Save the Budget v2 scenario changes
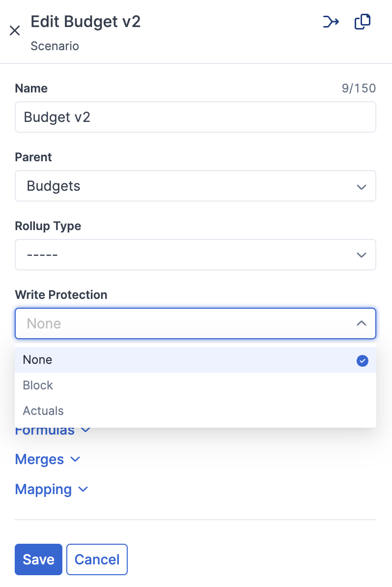392x587 pixels. pos(38,559)
